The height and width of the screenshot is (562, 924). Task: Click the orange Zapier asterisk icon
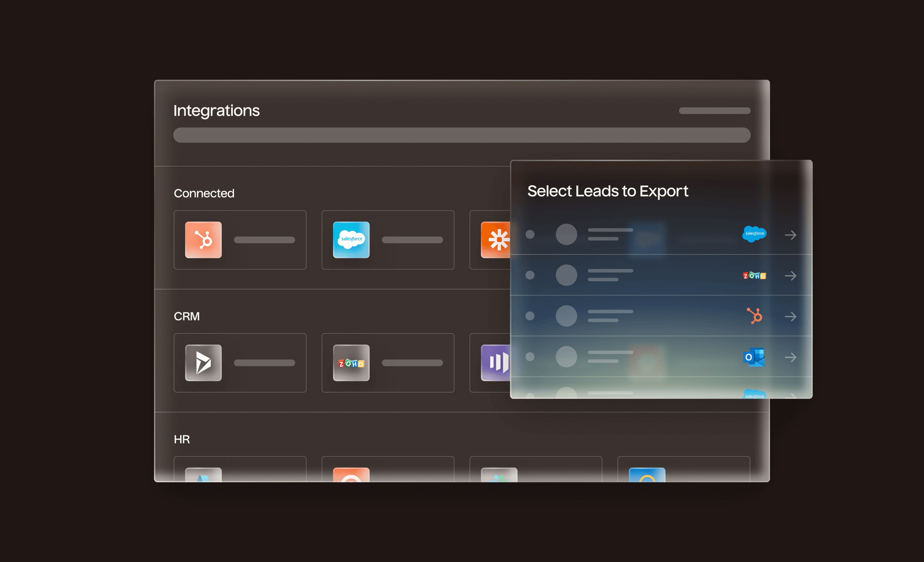[x=496, y=240]
